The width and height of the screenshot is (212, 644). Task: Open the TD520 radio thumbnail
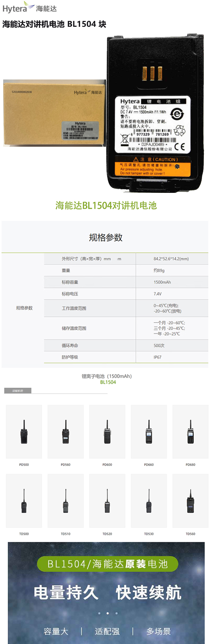click(x=107, y=501)
